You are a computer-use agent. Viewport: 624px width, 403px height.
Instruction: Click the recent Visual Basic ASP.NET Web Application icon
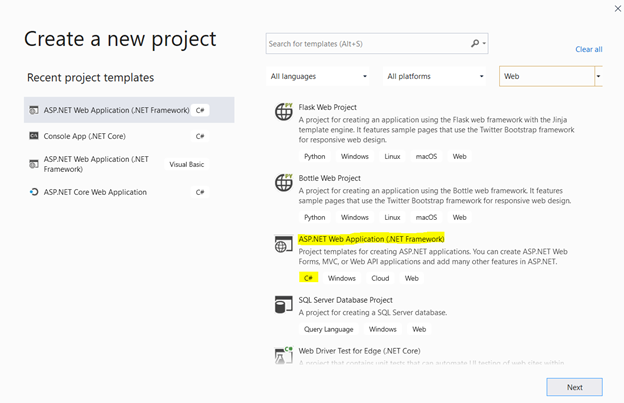[x=34, y=164]
